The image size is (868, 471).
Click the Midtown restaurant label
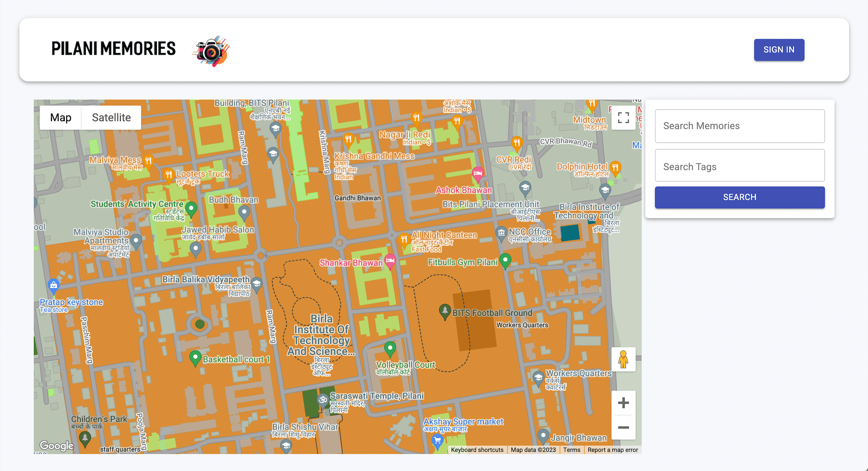[x=589, y=120]
